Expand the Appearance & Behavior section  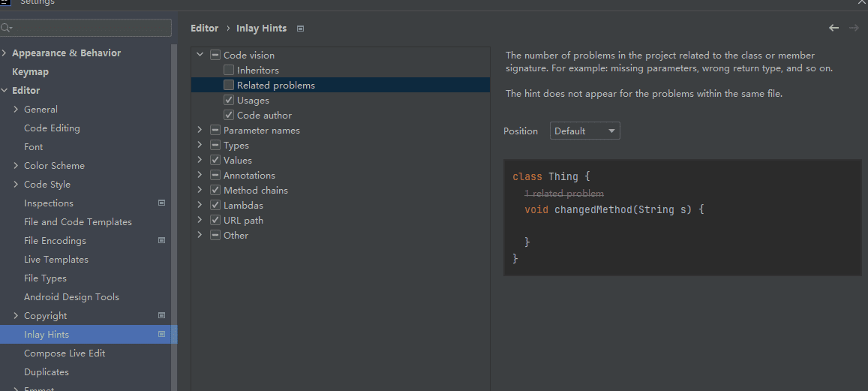point(5,53)
